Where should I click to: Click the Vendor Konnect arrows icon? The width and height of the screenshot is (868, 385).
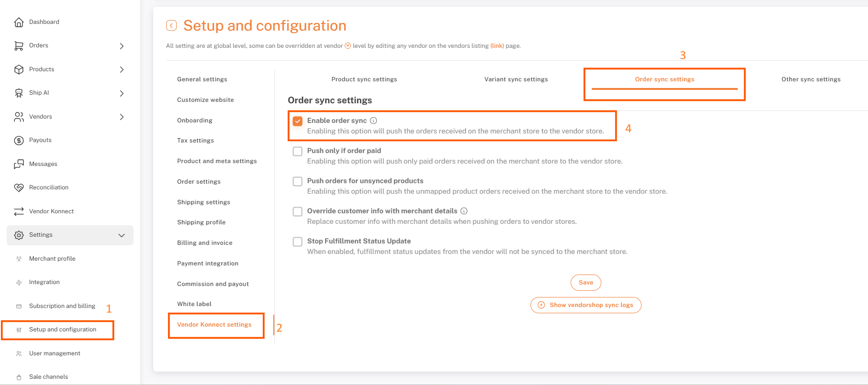tap(19, 211)
